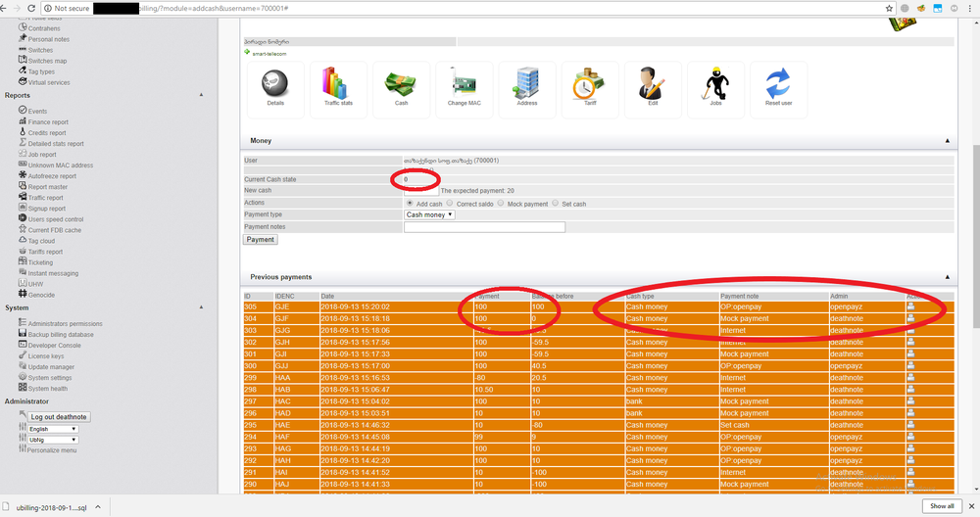Choose the Mock payment radio option

[502, 204]
